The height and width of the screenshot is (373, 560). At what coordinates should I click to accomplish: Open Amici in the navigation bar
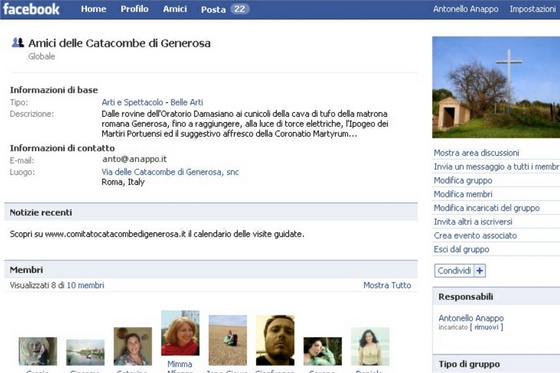(x=175, y=9)
